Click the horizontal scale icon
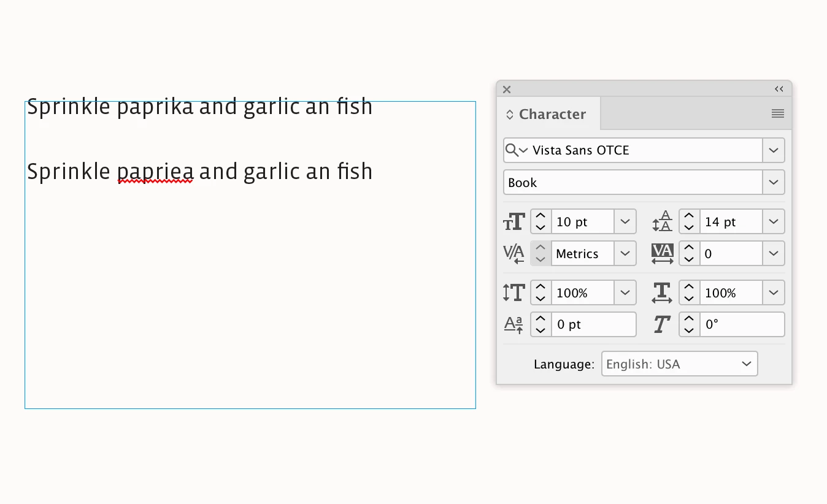The width and height of the screenshot is (827, 504). pos(662,293)
